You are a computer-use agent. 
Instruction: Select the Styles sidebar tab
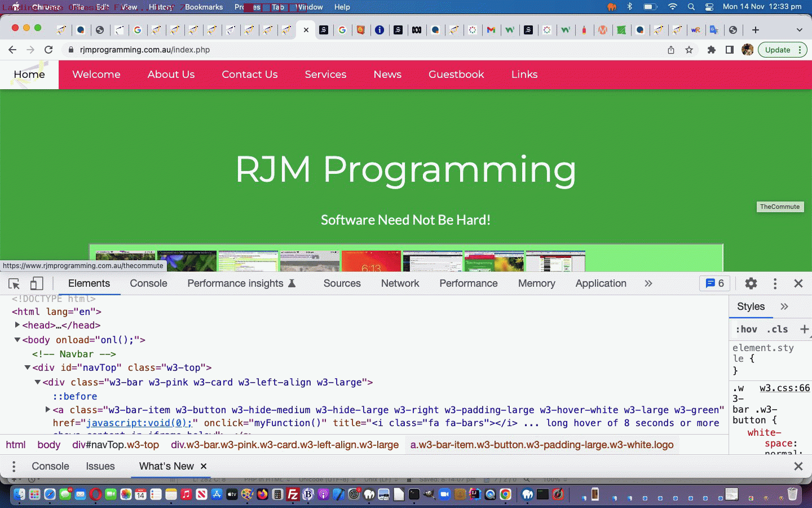(751, 306)
